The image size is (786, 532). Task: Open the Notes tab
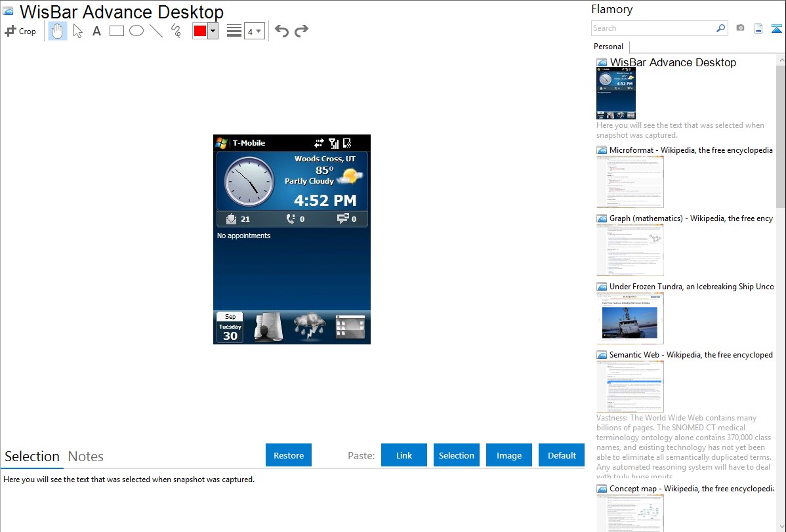[x=86, y=457]
